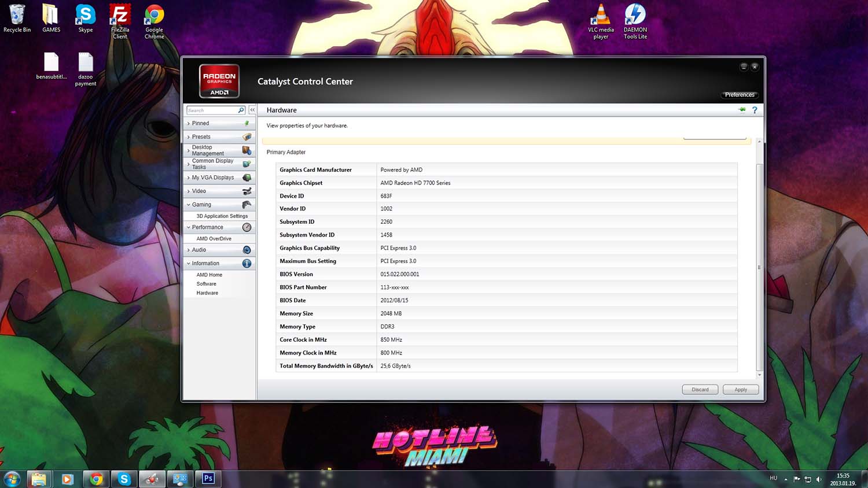Open help with the question mark icon
Viewport: 868px width, 488px height.
tap(755, 110)
